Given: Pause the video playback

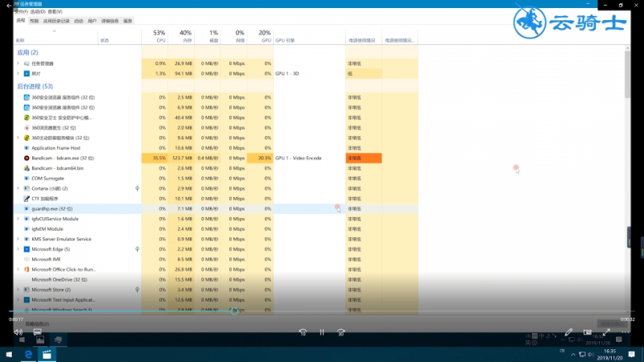Looking at the screenshot, I should [x=322, y=332].
